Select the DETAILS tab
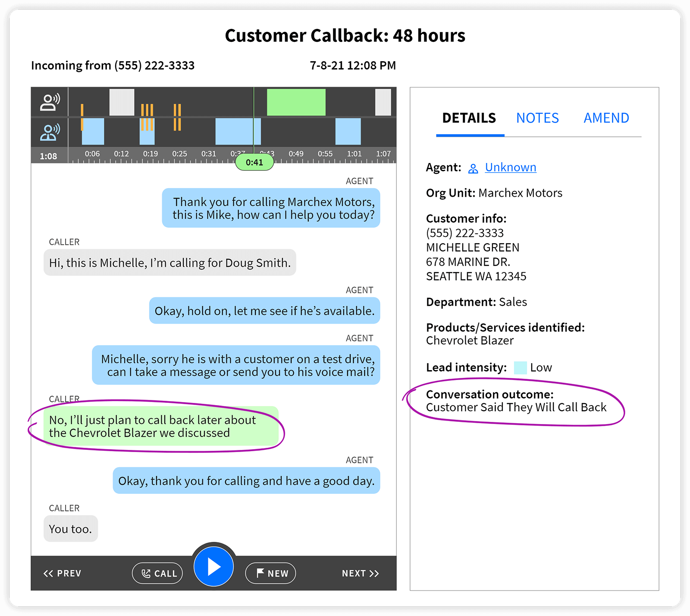Viewport: 690px width, 616px height. pos(469,118)
